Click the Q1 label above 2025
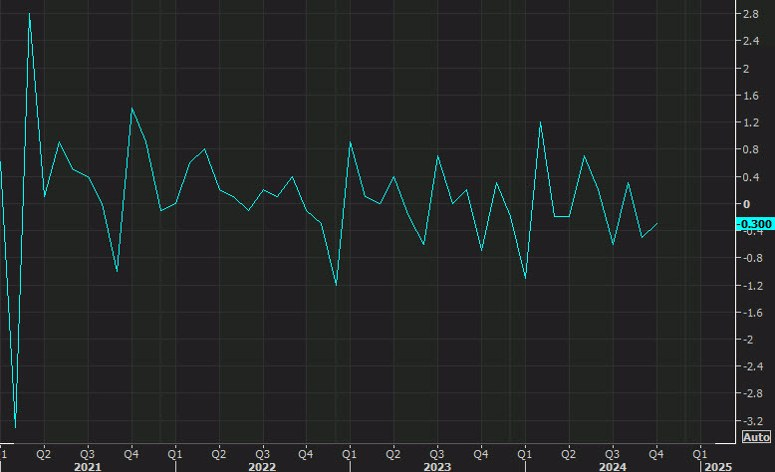This screenshot has width=775, height=472. pos(699,454)
